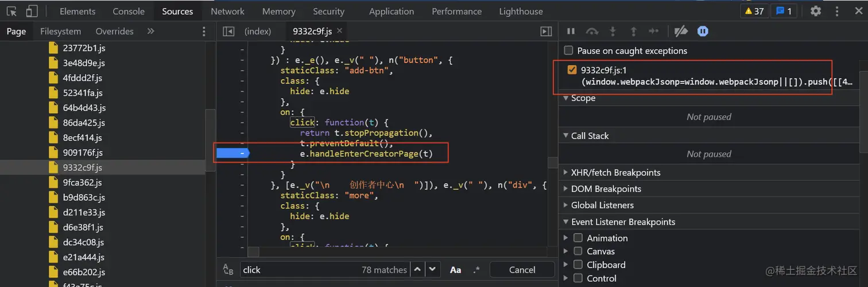The height and width of the screenshot is (287, 868).
Task: Click the pause script execution icon
Action: [x=571, y=32]
